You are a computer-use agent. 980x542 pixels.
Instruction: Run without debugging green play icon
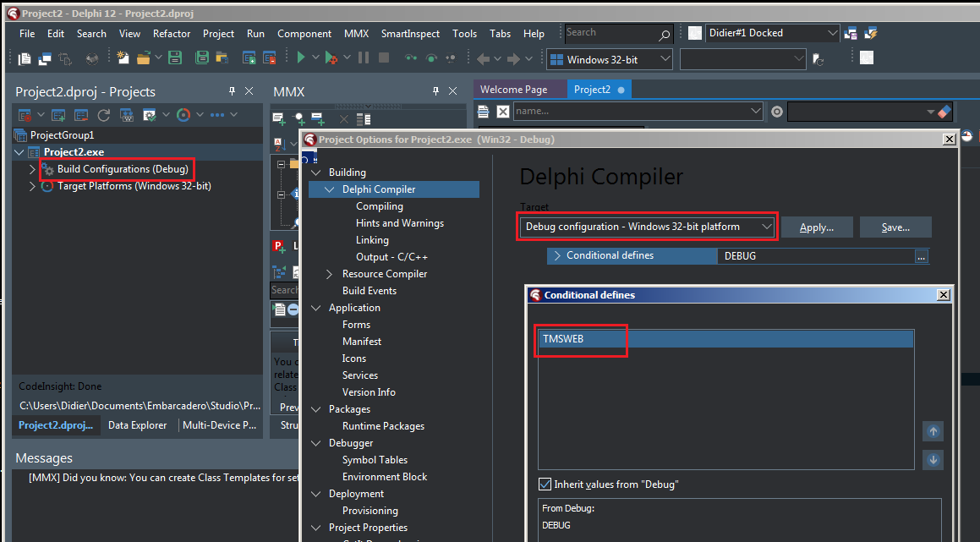(x=301, y=58)
